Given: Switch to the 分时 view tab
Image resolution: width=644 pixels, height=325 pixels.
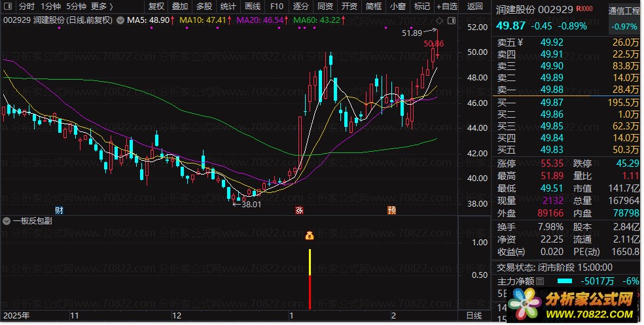Looking at the screenshot, I should pos(27,7).
